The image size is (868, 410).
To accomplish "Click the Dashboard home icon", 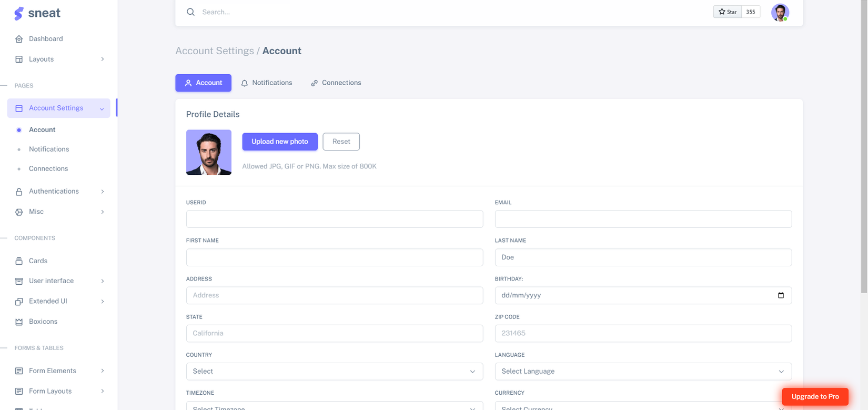I will [x=19, y=39].
